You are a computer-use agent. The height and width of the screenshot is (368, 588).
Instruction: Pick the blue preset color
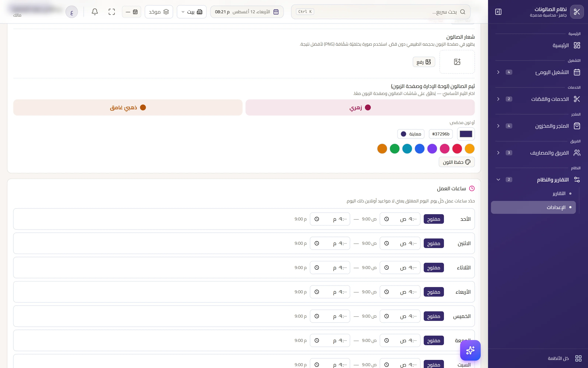pos(420,149)
